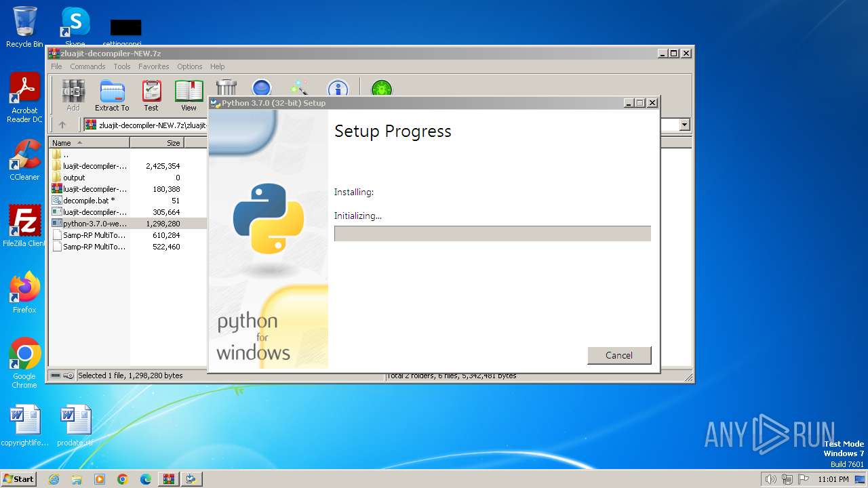The image size is (868, 488).
Task: Click the green VirusScan bug toolbar icon
Action: tap(382, 87)
